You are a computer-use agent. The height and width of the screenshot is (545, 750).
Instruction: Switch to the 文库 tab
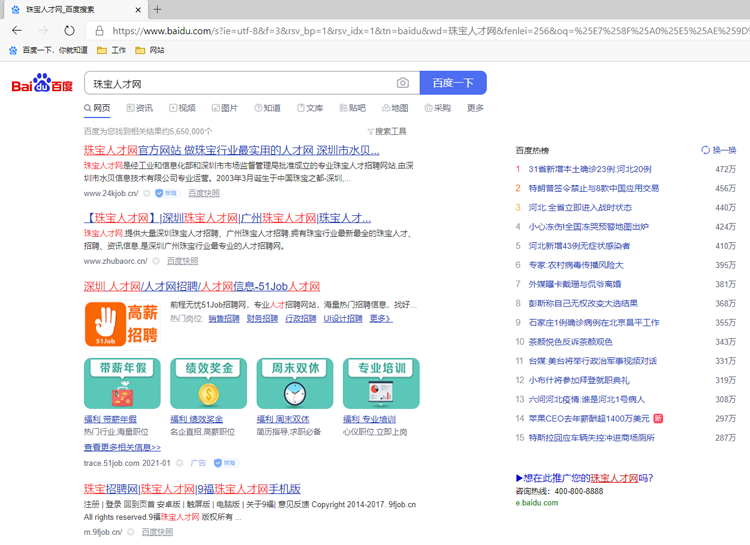coord(310,108)
